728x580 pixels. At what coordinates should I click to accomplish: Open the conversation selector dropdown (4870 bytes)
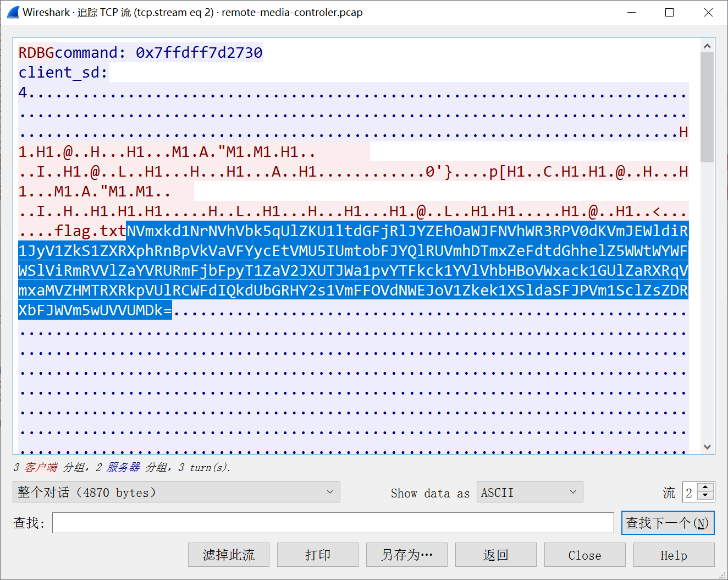coord(176,492)
